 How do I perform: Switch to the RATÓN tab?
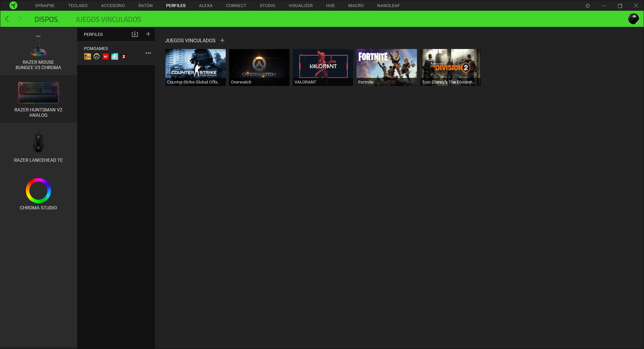[x=146, y=6]
